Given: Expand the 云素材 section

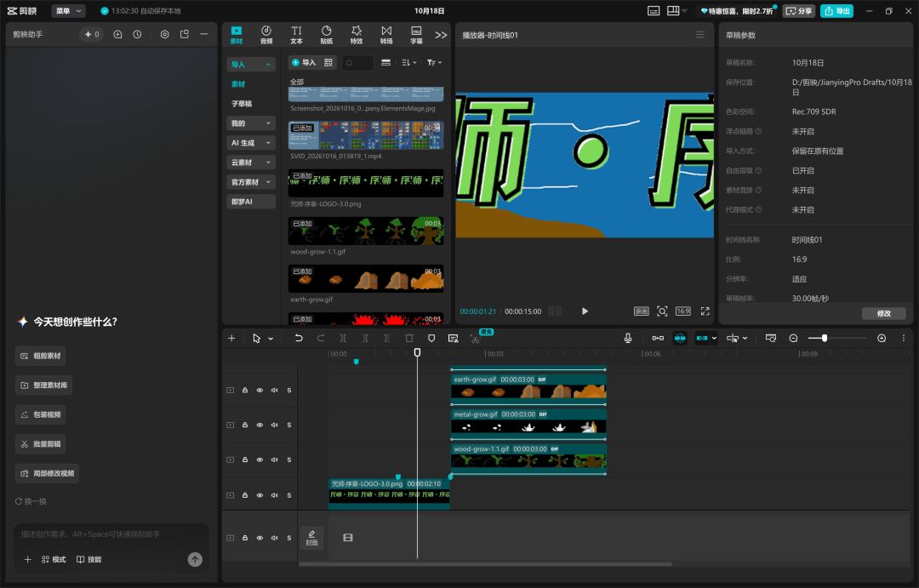Looking at the screenshot, I should [x=251, y=163].
